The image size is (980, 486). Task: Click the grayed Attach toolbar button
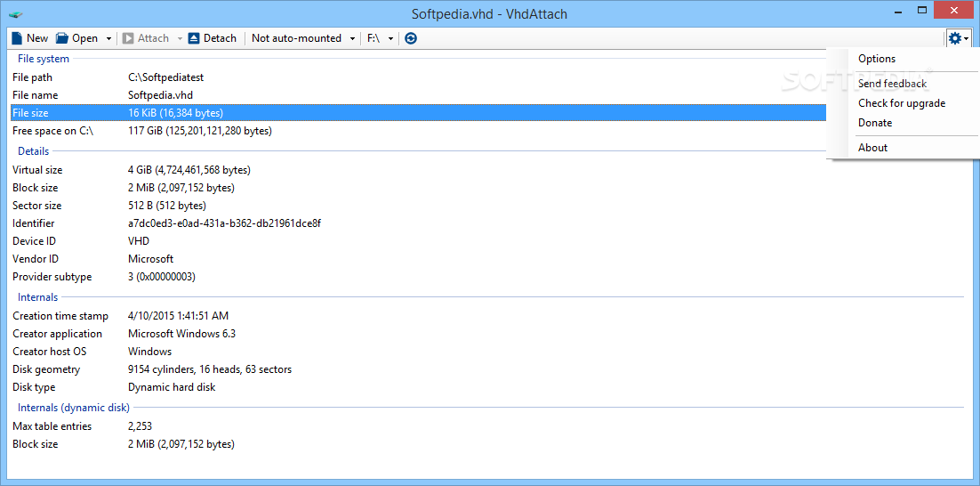[146, 38]
